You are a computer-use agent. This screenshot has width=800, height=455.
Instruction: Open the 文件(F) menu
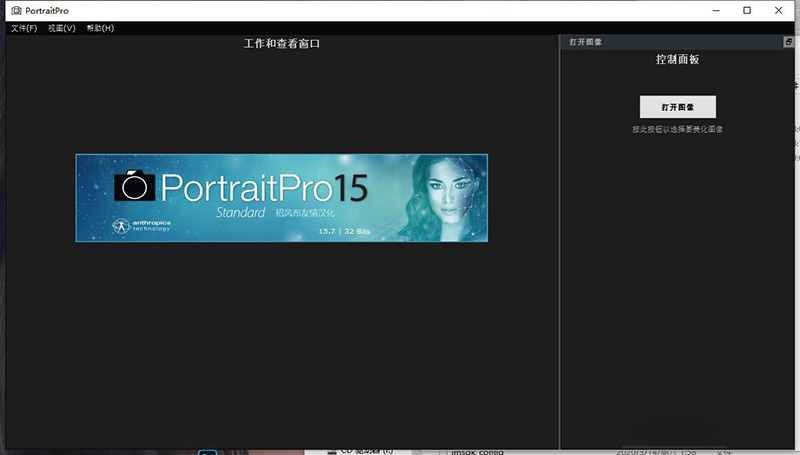click(x=24, y=28)
